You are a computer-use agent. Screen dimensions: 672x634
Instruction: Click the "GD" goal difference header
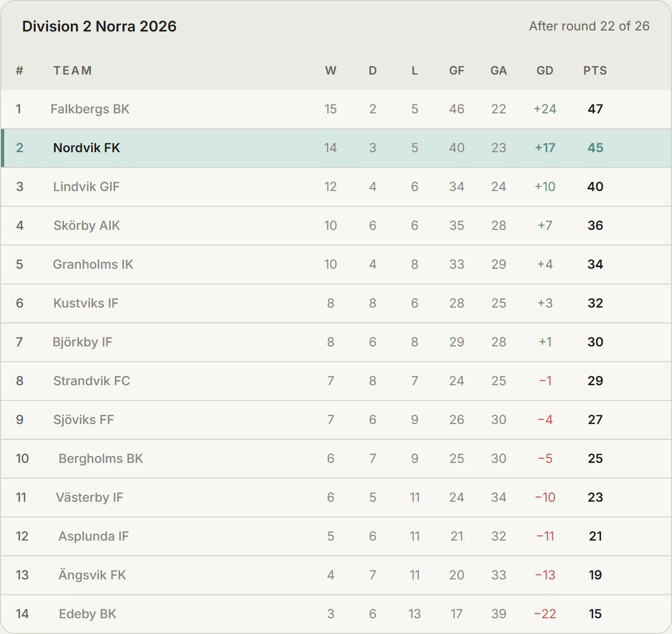tap(545, 70)
